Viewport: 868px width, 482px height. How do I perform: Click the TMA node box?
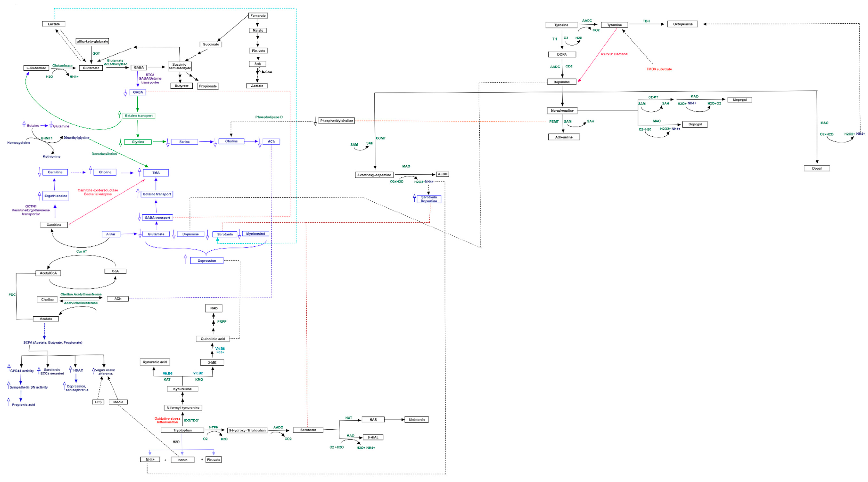click(156, 173)
